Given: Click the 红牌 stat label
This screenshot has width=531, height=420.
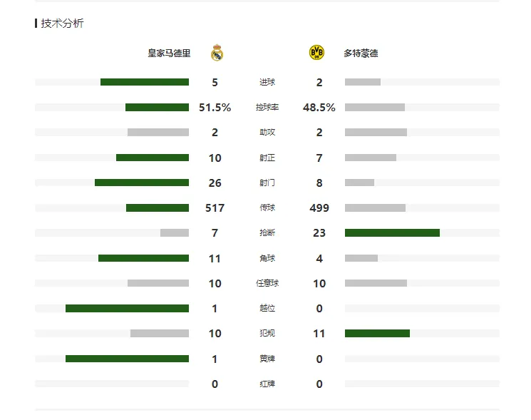Looking at the screenshot, I should pyautogui.click(x=267, y=384).
